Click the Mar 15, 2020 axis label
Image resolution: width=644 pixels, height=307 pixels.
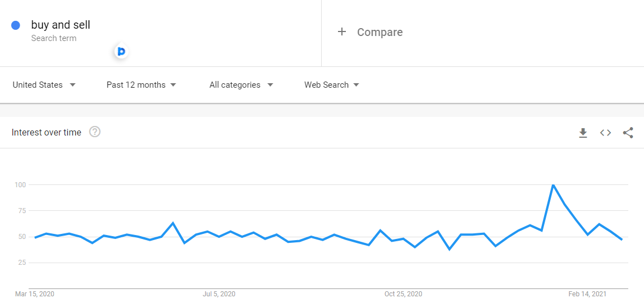click(34, 294)
